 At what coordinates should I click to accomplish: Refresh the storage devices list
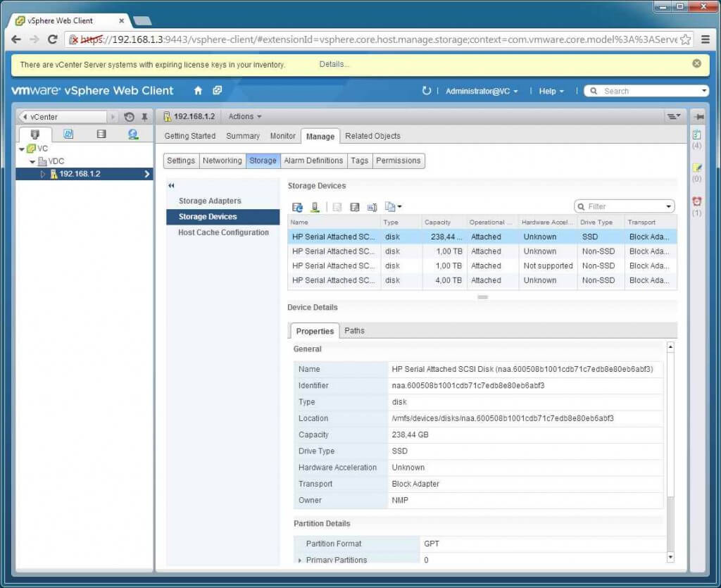point(297,206)
